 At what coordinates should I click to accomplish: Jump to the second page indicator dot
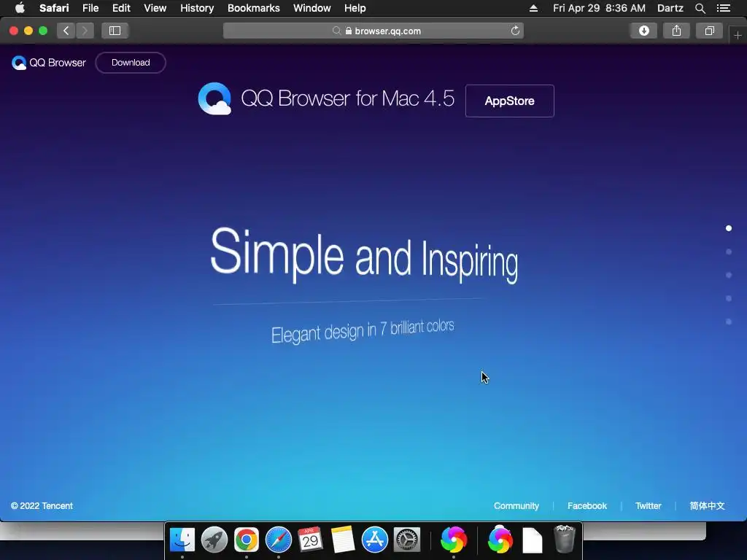pyautogui.click(x=729, y=252)
